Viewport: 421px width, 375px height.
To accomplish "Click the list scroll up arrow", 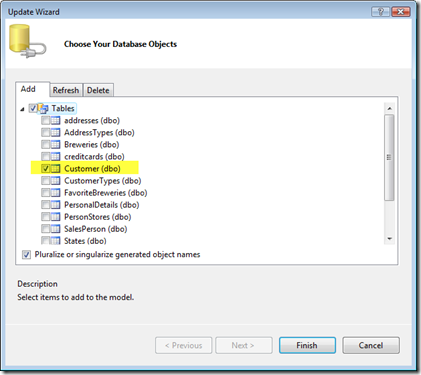I will (x=389, y=109).
